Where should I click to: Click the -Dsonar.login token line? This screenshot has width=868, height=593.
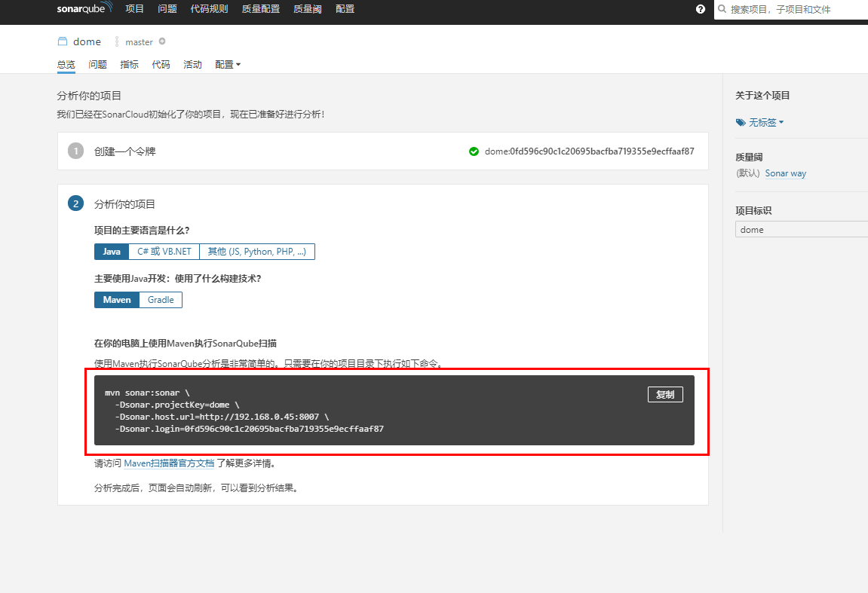coord(249,429)
